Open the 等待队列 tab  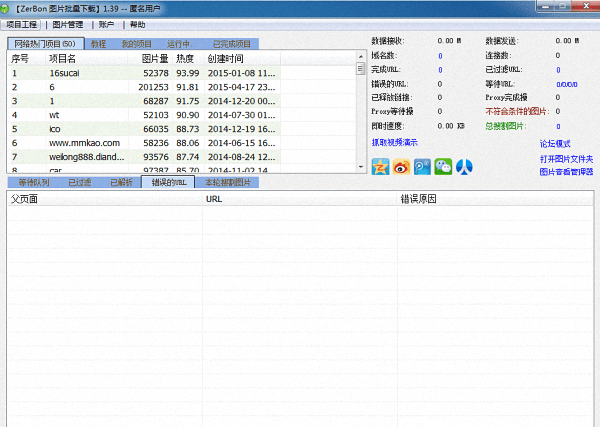coord(34,182)
